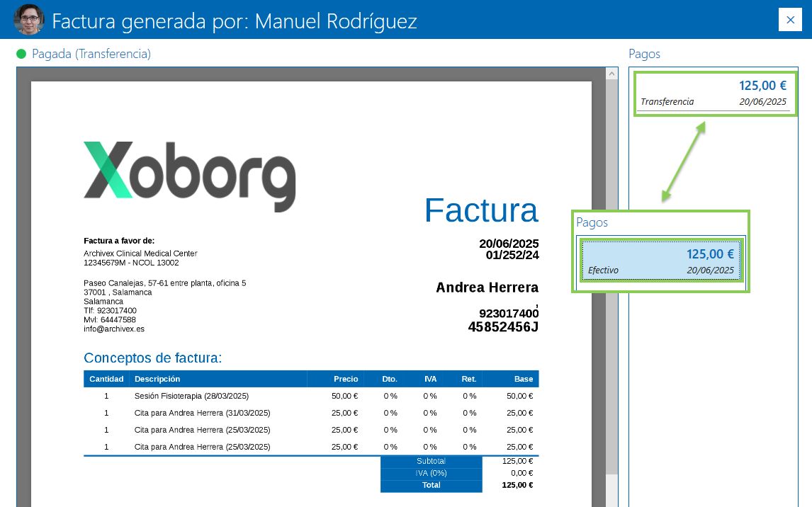Click 'Archivex Clinical Medical Center' text
The image size is (812, 507).
(140, 253)
